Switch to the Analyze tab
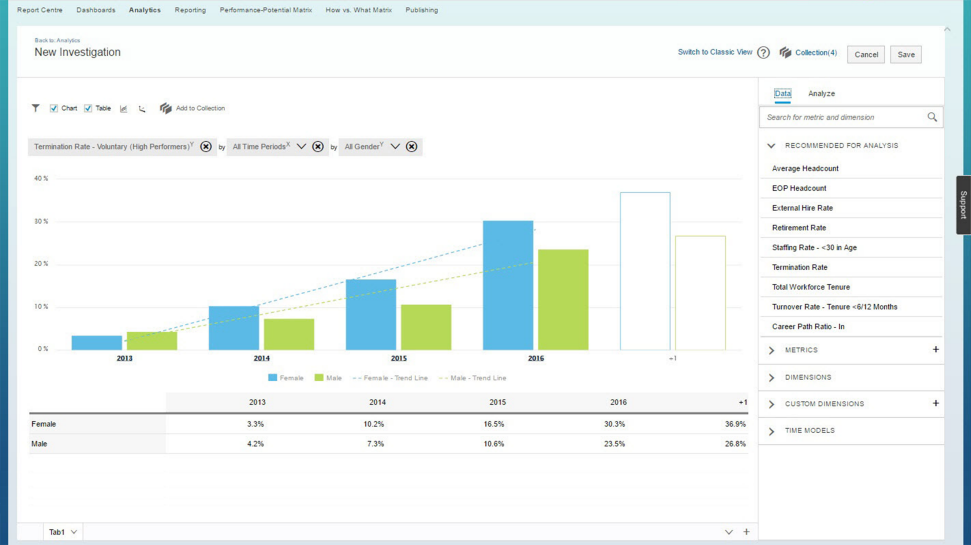 821,94
